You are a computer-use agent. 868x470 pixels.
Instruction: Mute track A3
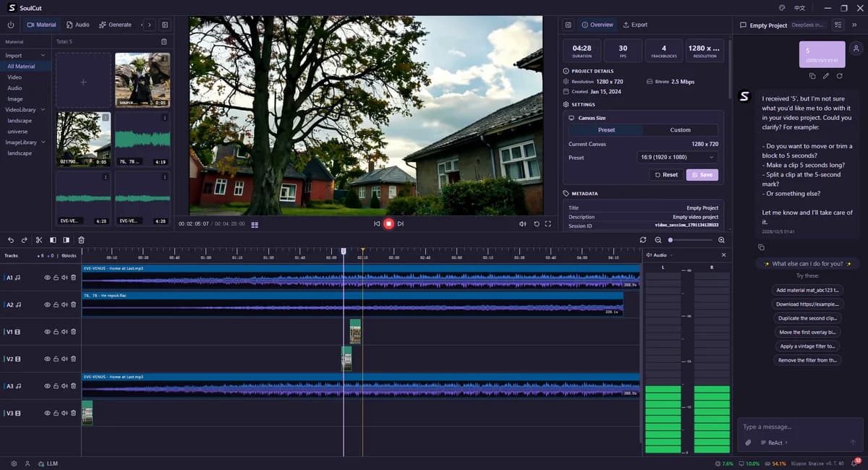click(65, 386)
